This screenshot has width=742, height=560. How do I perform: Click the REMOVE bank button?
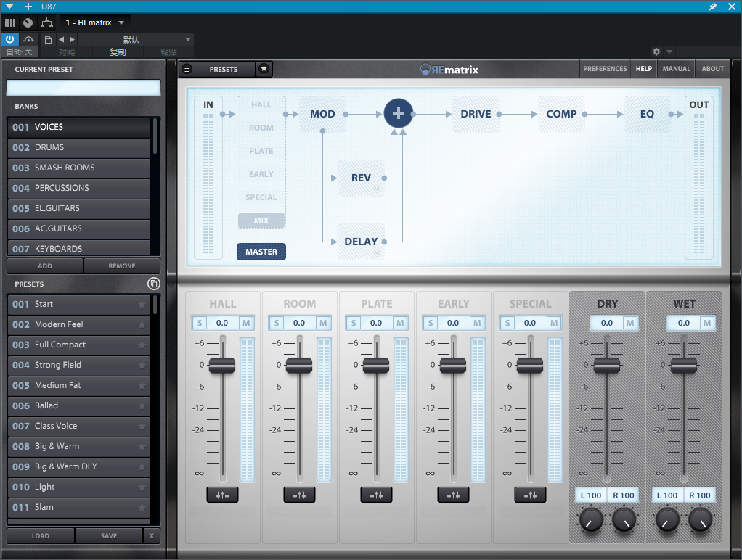click(x=122, y=265)
